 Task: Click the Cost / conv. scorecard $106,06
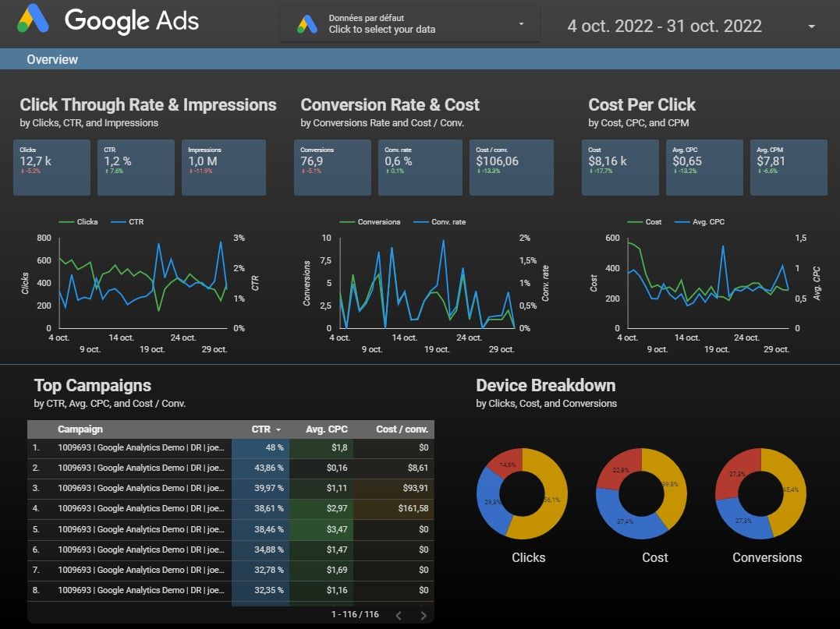pyautogui.click(x=512, y=168)
